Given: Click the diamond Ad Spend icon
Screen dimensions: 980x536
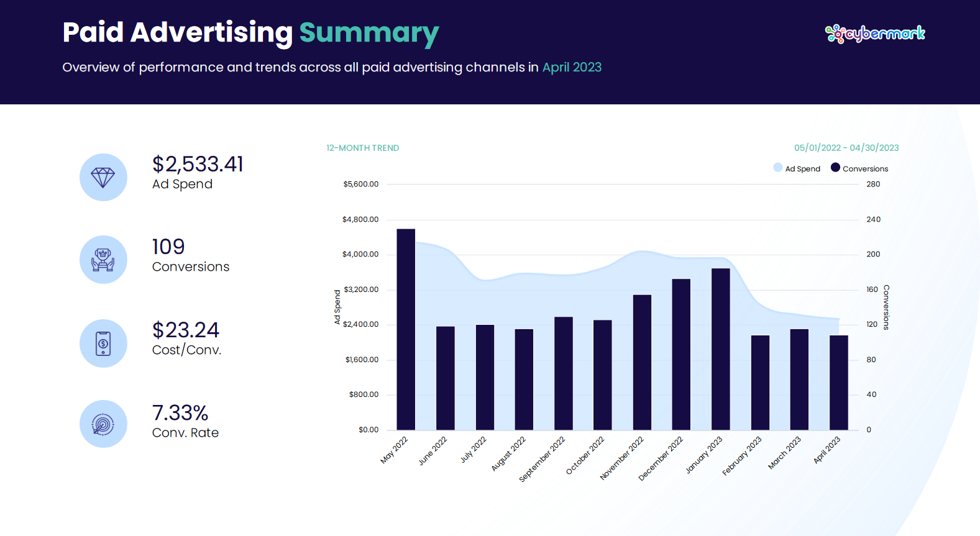Looking at the screenshot, I should pos(103,178).
